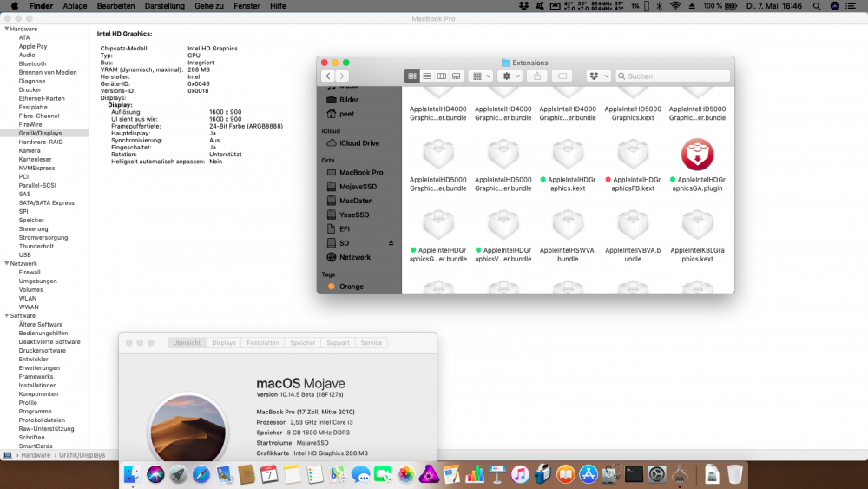Click the Wi-Fi status icon in menu bar
The height and width of the screenshot is (489, 868).
coord(675,6)
